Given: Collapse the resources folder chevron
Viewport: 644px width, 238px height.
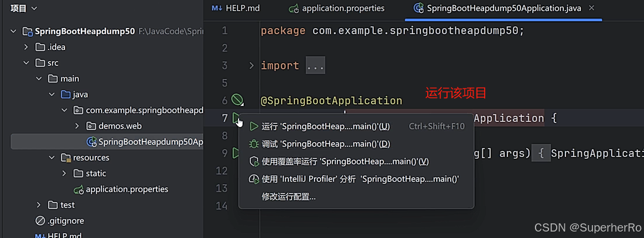Looking at the screenshot, I should point(52,157).
